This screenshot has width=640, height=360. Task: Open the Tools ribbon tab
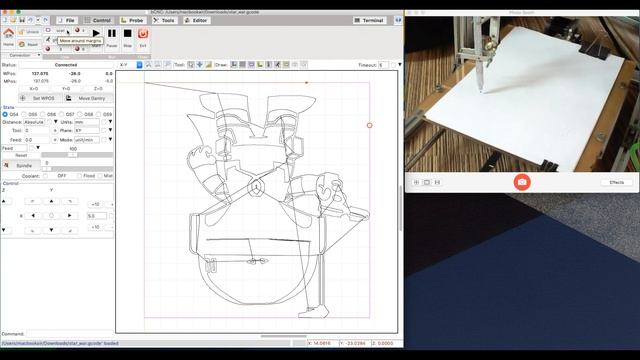(x=164, y=20)
